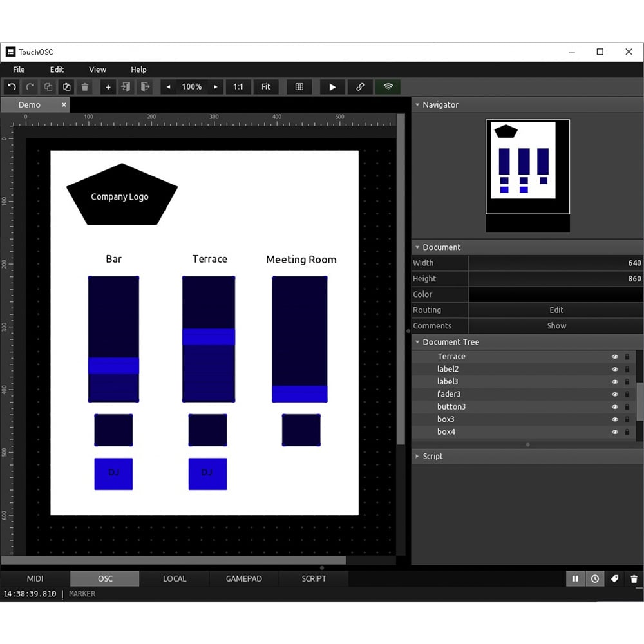Collapse the Document Tree section
The width and height of the screenshot is (644, 644).
pos(417,342)
